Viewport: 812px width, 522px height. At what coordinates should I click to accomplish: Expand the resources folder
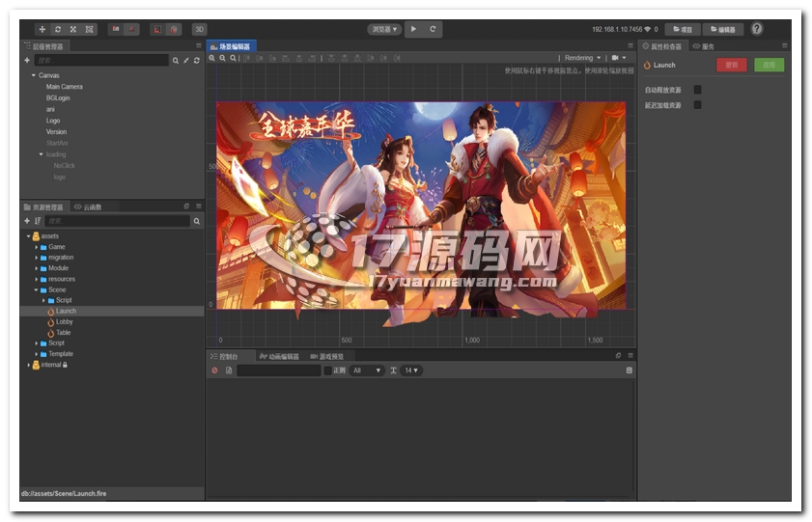tap(37, 280)
